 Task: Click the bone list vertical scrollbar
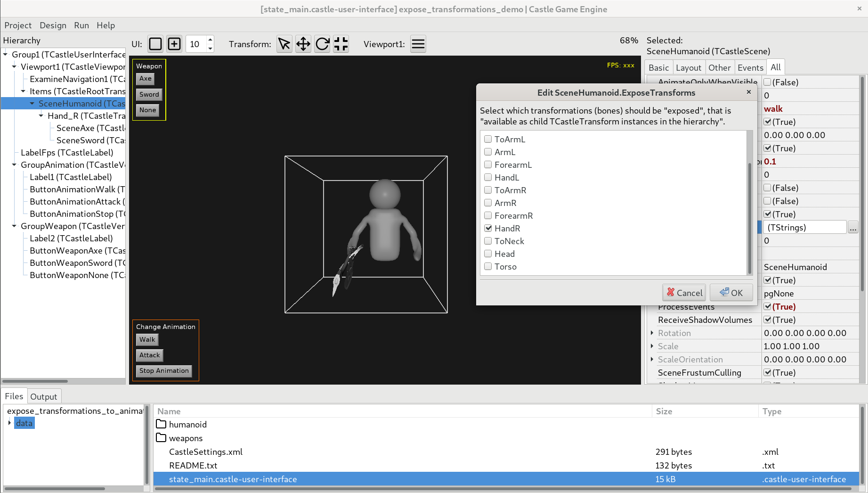point(750,218)
